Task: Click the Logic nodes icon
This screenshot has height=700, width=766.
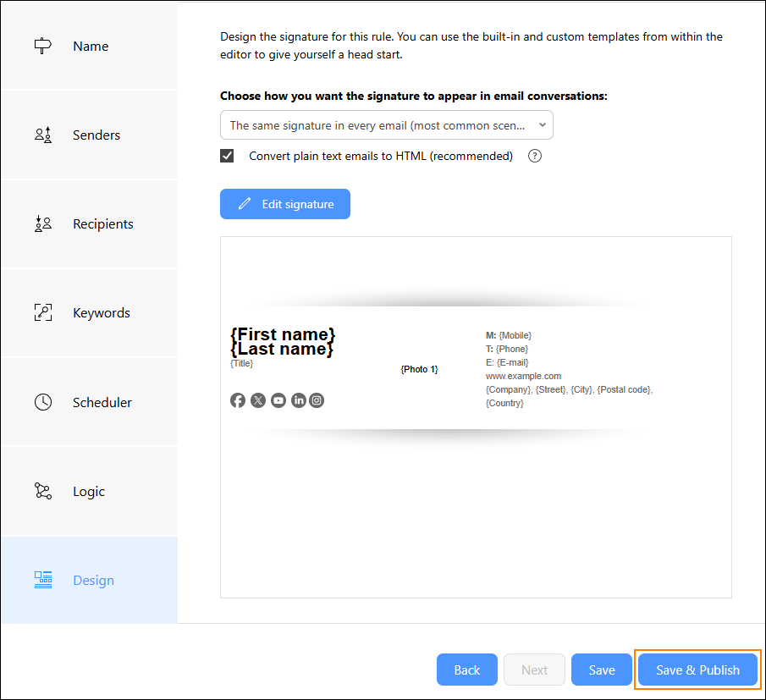Action: coord(43,491)
